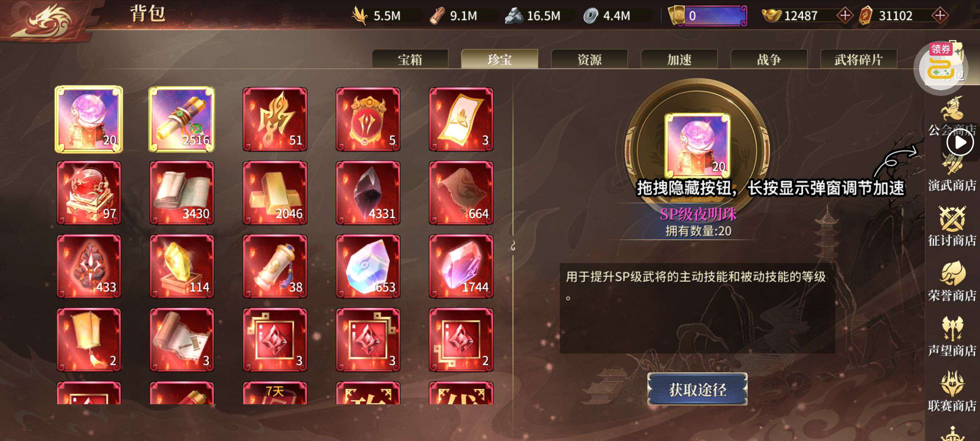Click the floating play speed-up button
The image size is (980, 441).
pyautogui.click(x=960, y=143)
